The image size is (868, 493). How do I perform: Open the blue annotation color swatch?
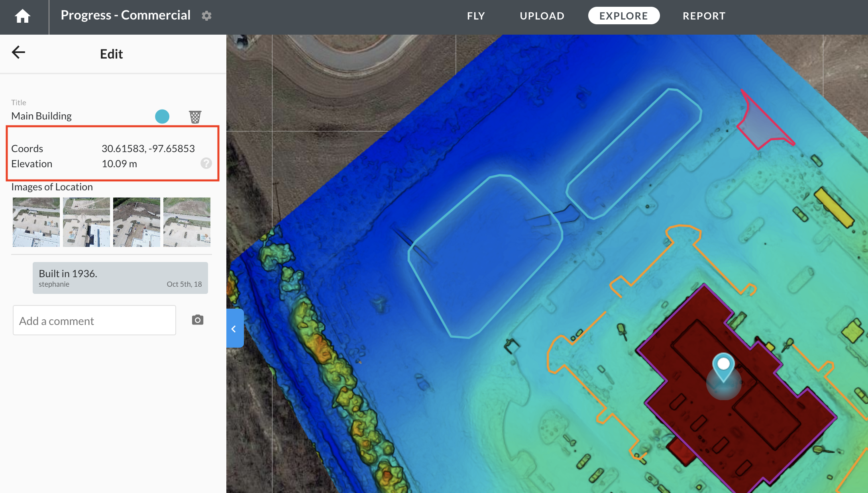pyautogui.click(x=162, y=117)
